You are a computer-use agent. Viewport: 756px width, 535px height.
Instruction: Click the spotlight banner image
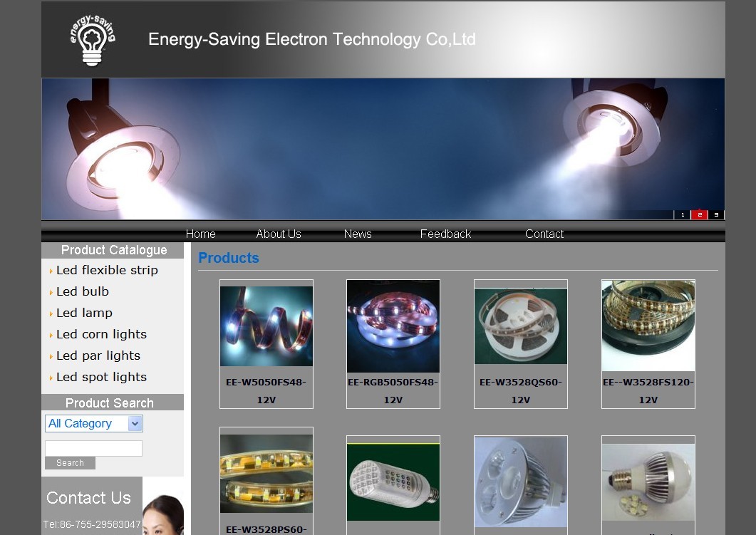coord(383,149)
